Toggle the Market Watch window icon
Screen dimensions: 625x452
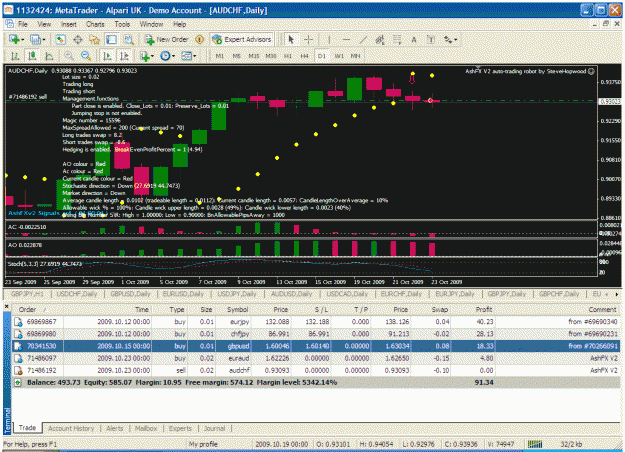[x=60, y=39]
